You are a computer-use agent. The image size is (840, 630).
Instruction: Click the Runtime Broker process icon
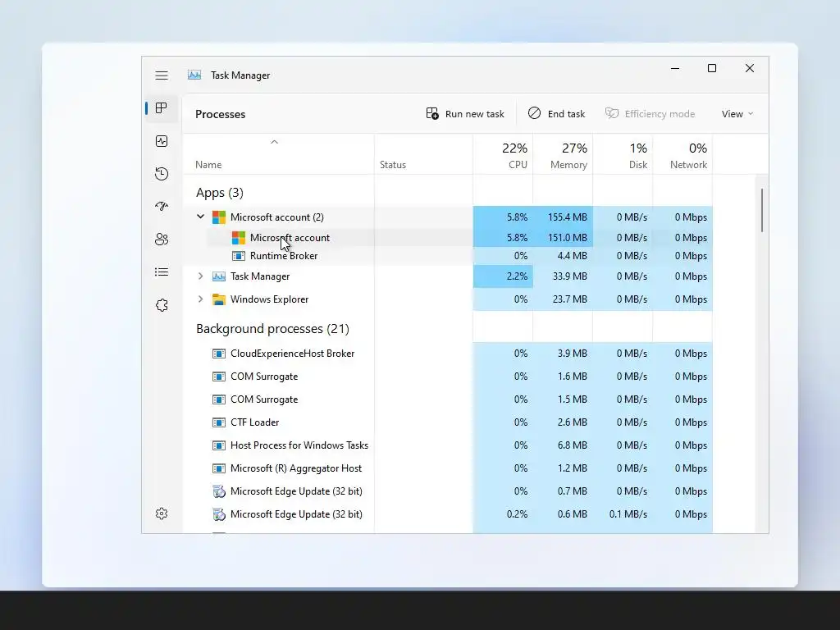click(x=239, y=256)
